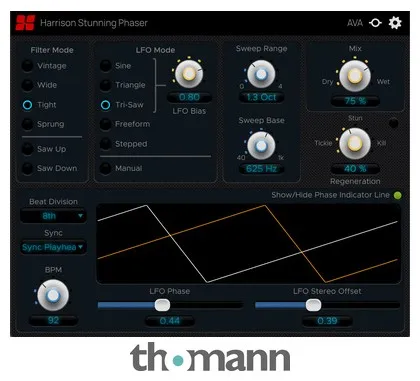This screenshot has width=420, height=381.
Task: Select the Sine LFO mode
Action: (x=105, y=66)
